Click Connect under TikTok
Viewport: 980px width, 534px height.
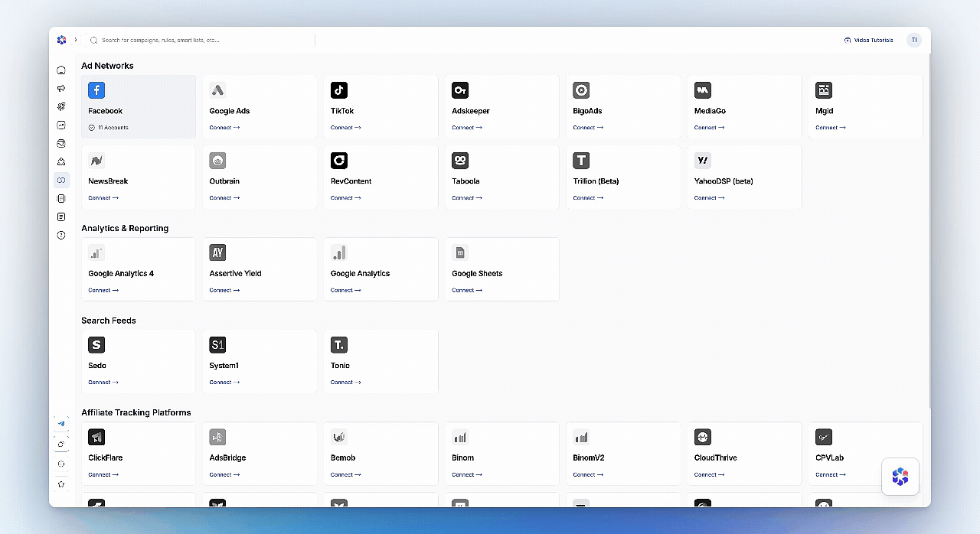tap(346, 128)
